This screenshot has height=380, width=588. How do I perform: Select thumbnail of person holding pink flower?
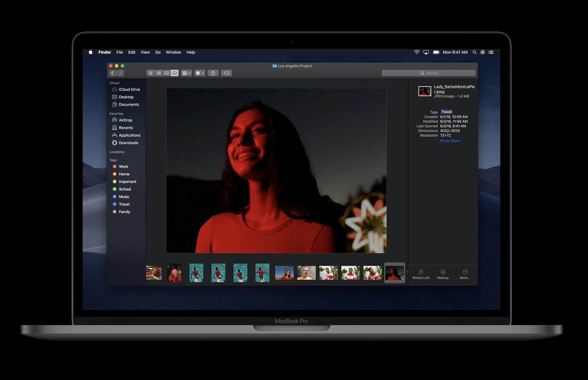(174, 273)
